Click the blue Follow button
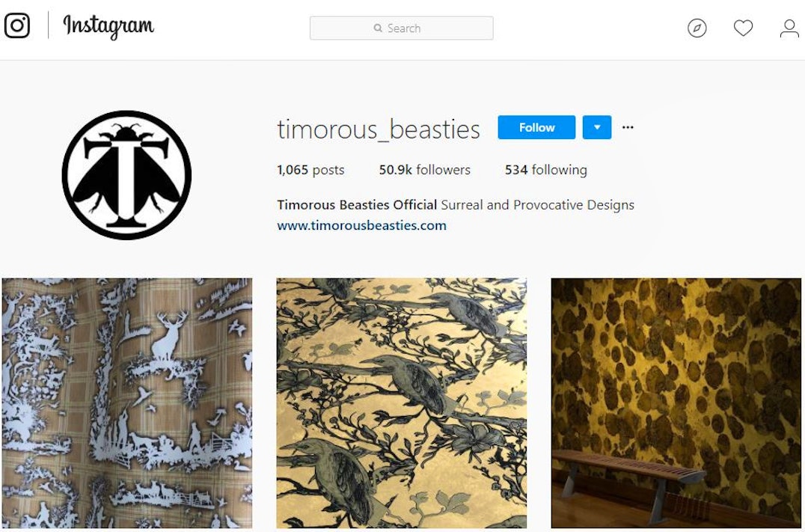 pos(536,127)
